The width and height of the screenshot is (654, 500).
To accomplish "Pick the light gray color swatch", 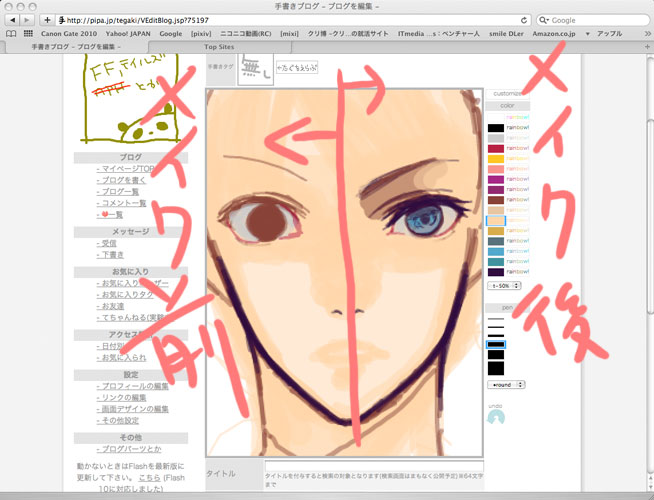I will (x=496, y=138).
